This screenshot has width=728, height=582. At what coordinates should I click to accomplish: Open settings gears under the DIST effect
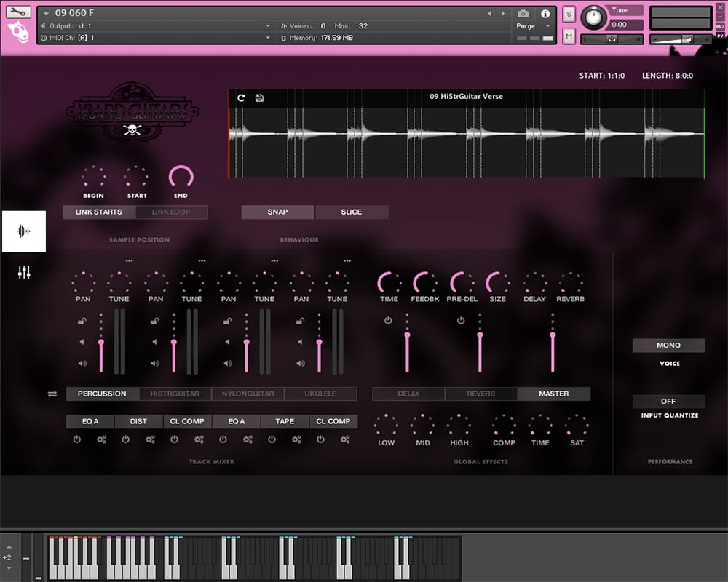tap(151, 439)
